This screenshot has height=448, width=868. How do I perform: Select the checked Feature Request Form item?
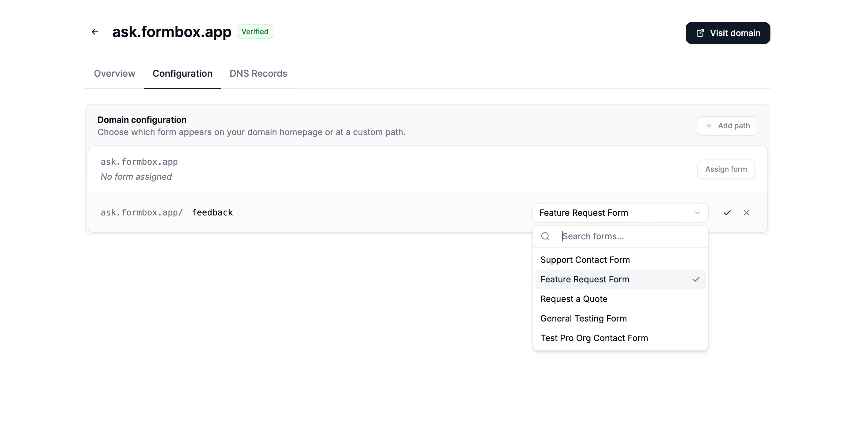click(x=585, y=279)
